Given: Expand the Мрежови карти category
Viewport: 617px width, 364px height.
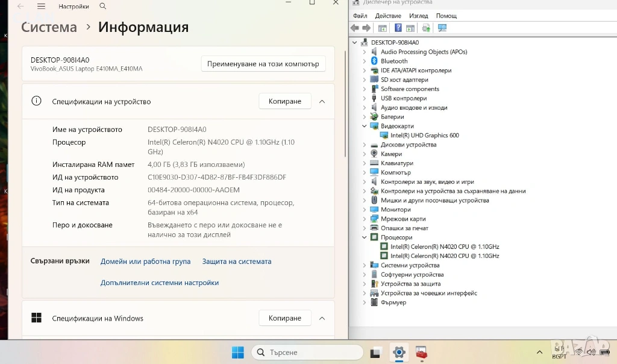Looking at the screenshot, I should (365, 219).
